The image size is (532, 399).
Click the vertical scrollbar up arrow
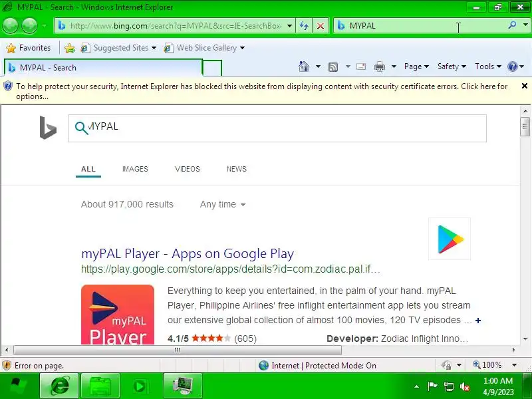[525, 111]
